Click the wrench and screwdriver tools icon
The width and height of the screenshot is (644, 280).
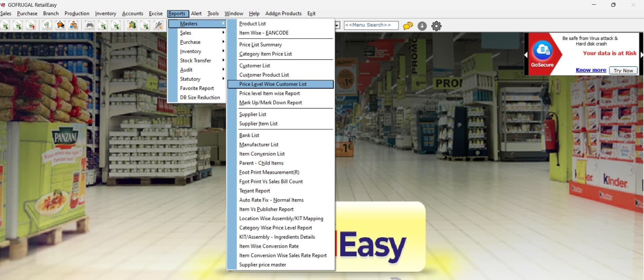coord(158,26)
